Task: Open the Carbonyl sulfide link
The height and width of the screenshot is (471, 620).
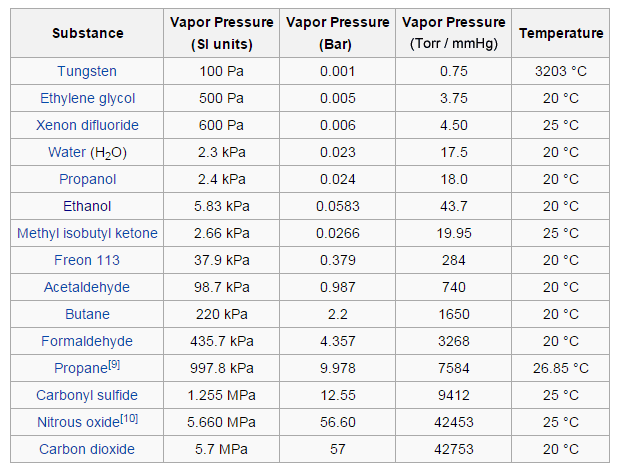Action: point(87,395)
